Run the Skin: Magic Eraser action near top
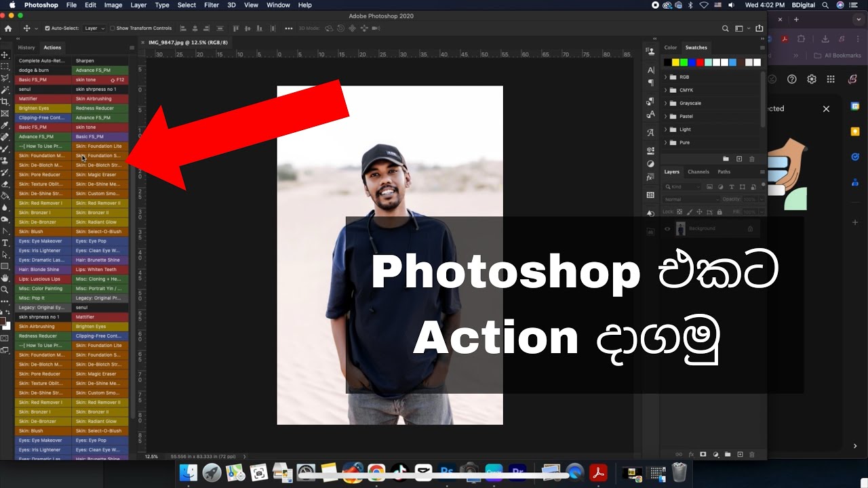This screenshot has width=868, height=488. click(100, 175)
